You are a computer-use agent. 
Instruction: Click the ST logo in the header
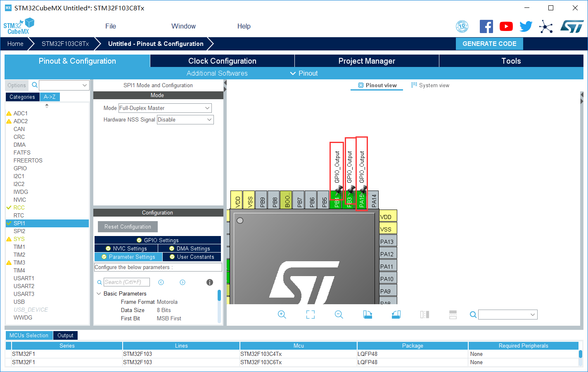[572, 26]
